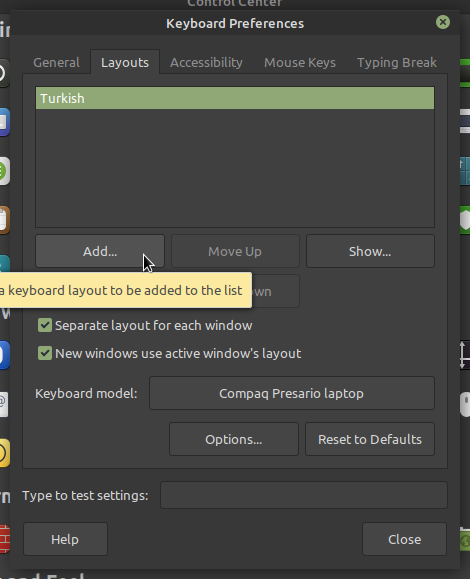Disable Separate layout for each window
The image size is (470, 579).
tap(45, 325)
